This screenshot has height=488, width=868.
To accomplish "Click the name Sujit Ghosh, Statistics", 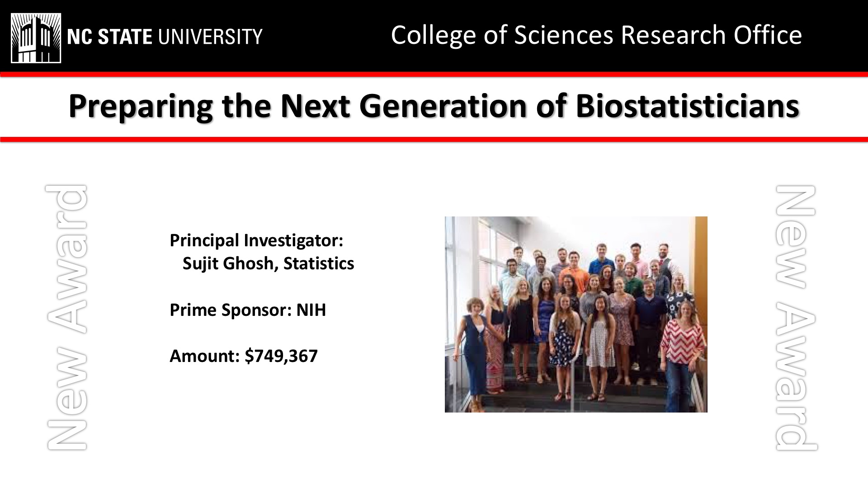I will pos(268,263).
